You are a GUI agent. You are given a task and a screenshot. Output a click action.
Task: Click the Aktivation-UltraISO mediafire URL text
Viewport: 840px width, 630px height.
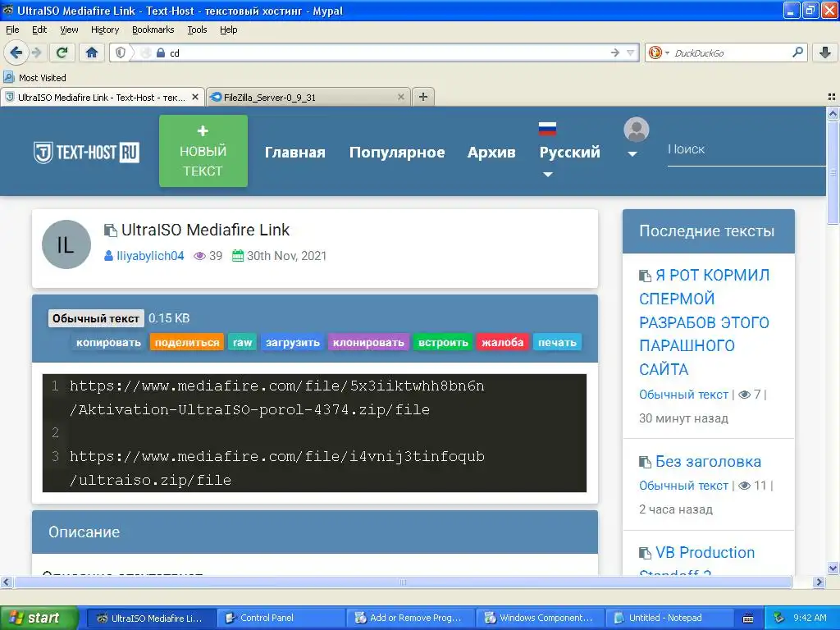tap(277, 398)
